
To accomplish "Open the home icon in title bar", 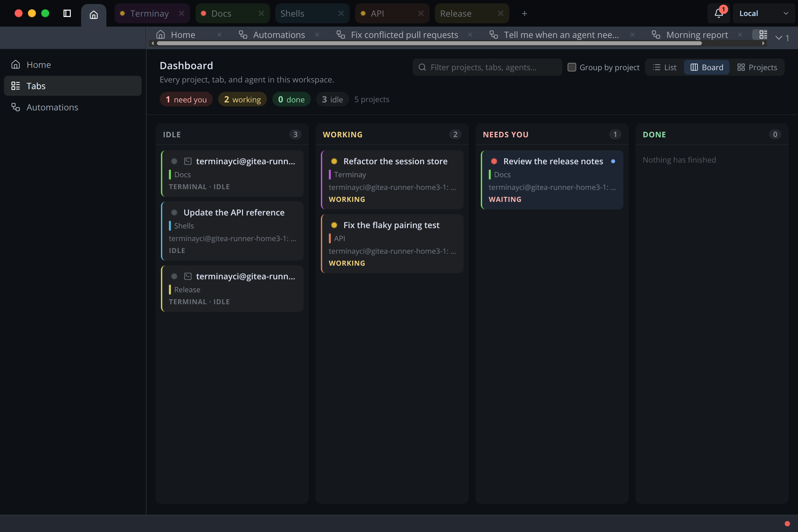I will click(94, 15).
